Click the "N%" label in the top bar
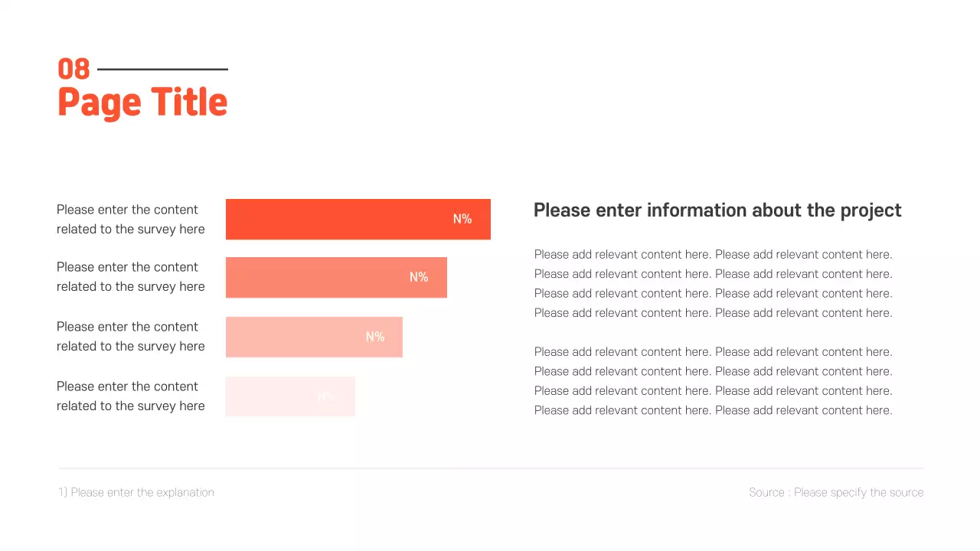The image size is (980, 551). (x=462, y=220)
